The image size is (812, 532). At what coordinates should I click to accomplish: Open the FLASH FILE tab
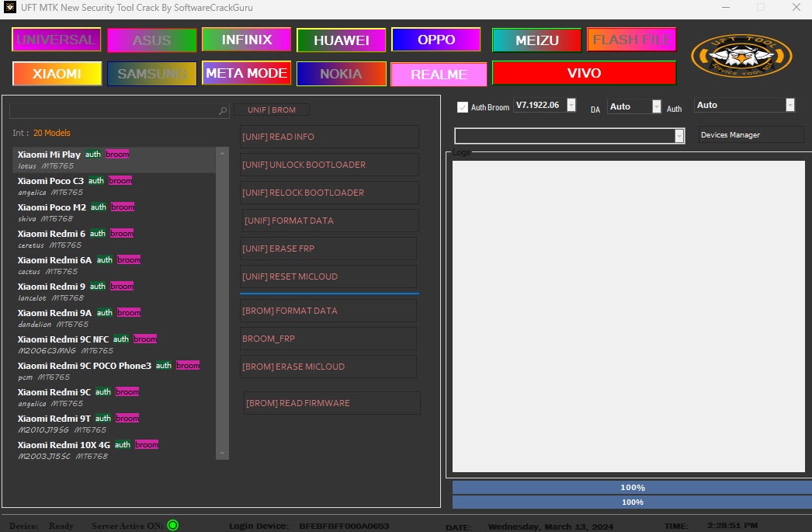632,40
